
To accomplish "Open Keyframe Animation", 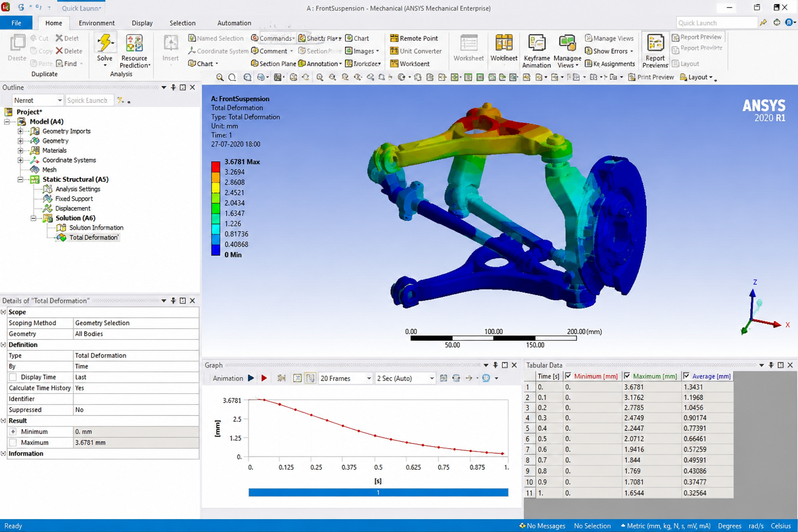I will pyautogui.click(x=536, y=51).
